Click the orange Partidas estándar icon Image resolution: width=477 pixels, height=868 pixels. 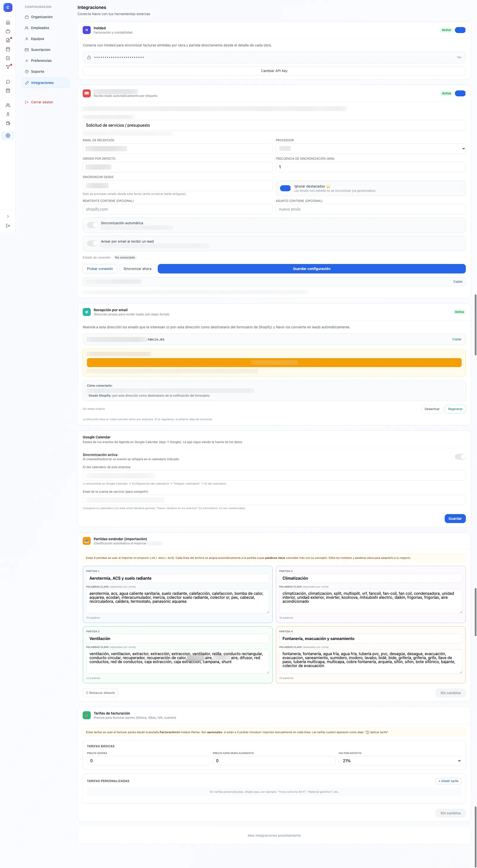point(87,541)
